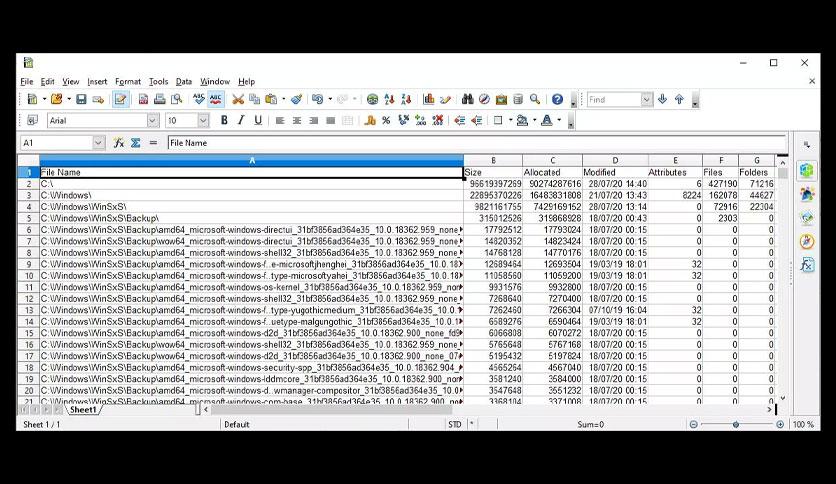
Task: Click the Copy icon
Action: coord(254,99)
